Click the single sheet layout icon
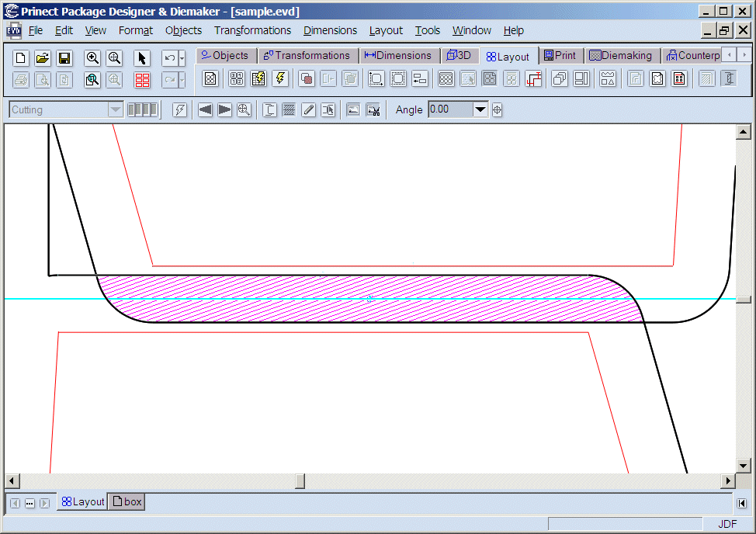Image resolution: width=756 pixels, height=534 pixels. pyautogui.click(x=210, y=78)
